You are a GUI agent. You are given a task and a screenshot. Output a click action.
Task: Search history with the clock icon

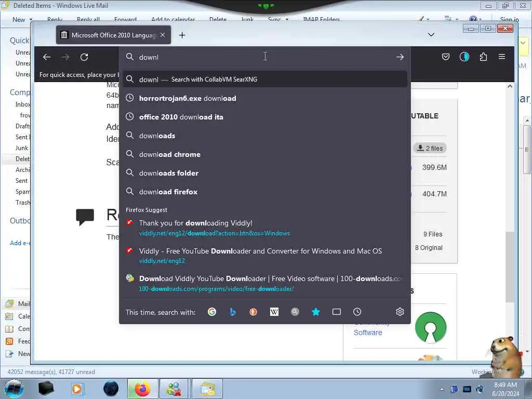pyautogui.click(x=357, y=312)
